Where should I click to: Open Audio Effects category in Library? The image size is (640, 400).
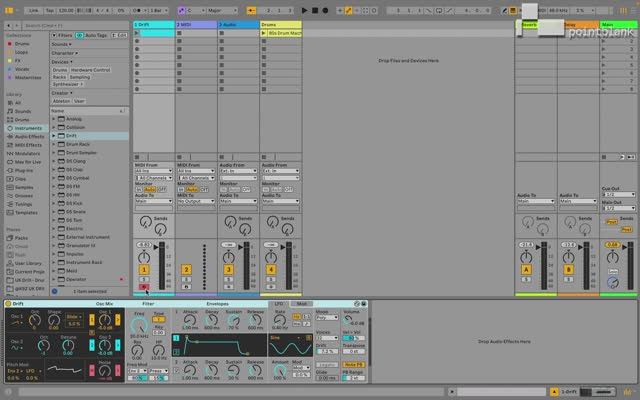click(x=26, y=137)
